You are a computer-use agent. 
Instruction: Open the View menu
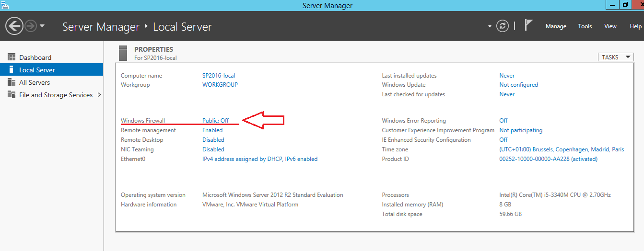610,26
